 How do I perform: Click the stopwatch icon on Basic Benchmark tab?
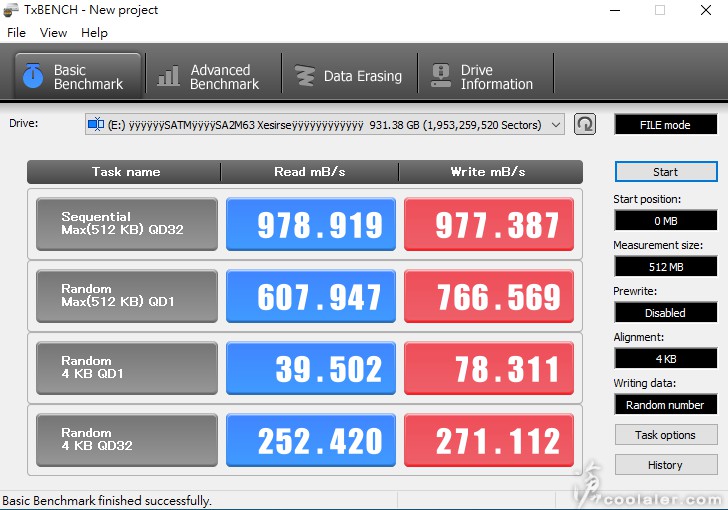(33, 76)
